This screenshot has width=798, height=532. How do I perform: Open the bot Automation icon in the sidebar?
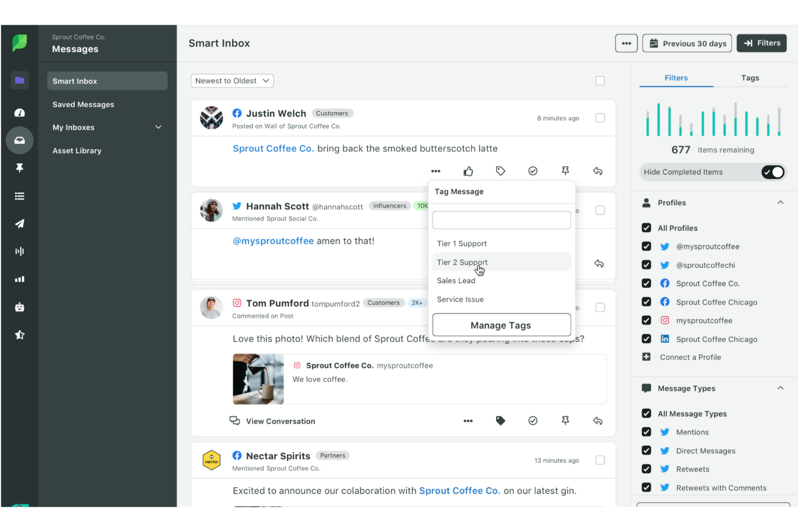point(19,307)
